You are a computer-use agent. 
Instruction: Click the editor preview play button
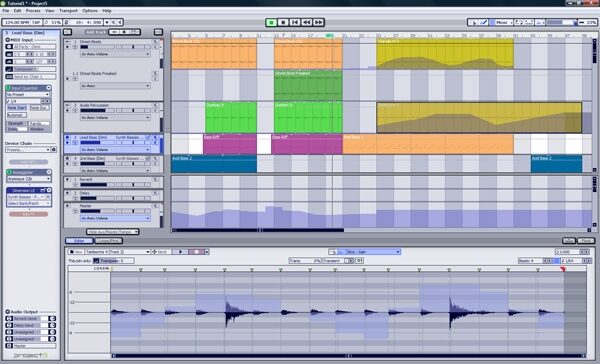181,252
